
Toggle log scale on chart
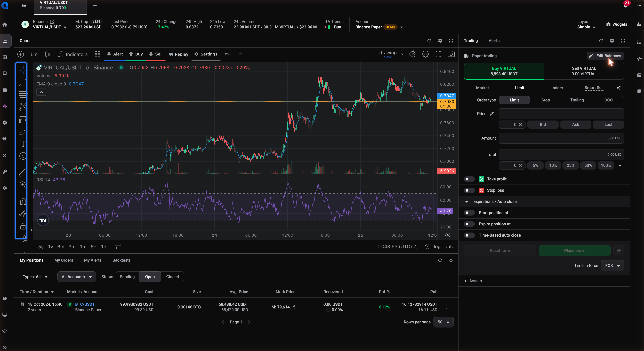click(x=437, y=246)
